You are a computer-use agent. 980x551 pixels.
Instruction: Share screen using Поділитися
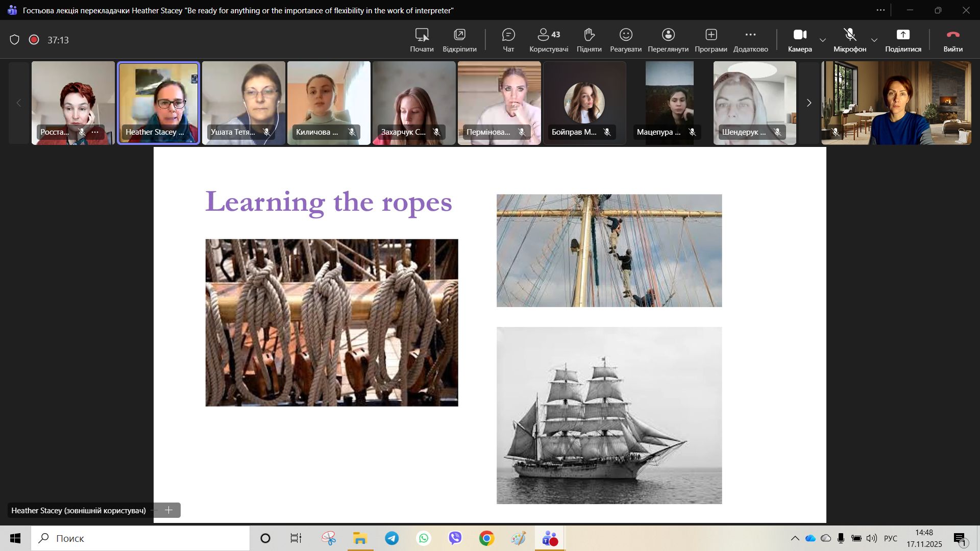pos(903,40)
